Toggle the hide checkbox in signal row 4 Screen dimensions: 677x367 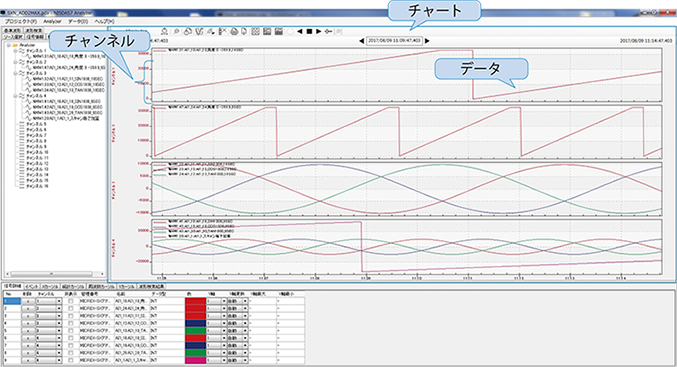70,323
